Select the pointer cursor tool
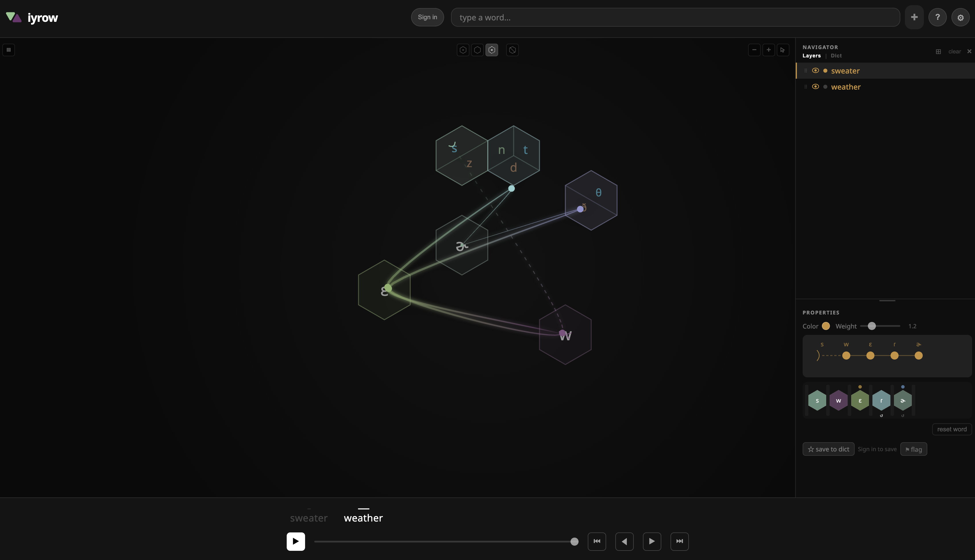This screenshot has height=560, width=975. pyautogui.click(x=783, y=50)
